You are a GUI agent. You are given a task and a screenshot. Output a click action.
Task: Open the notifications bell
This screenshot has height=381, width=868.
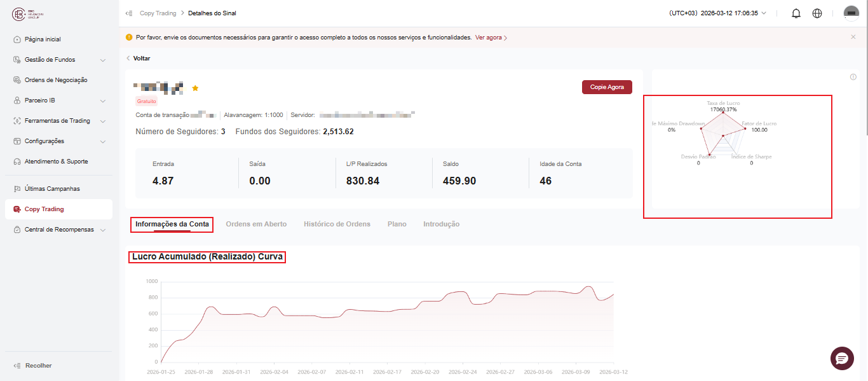coord(796,13)
